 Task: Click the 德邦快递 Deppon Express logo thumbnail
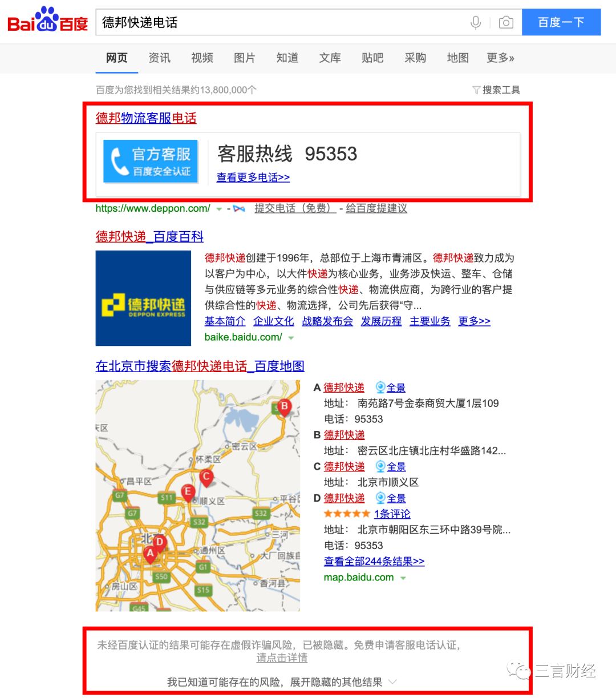[143, 298]
